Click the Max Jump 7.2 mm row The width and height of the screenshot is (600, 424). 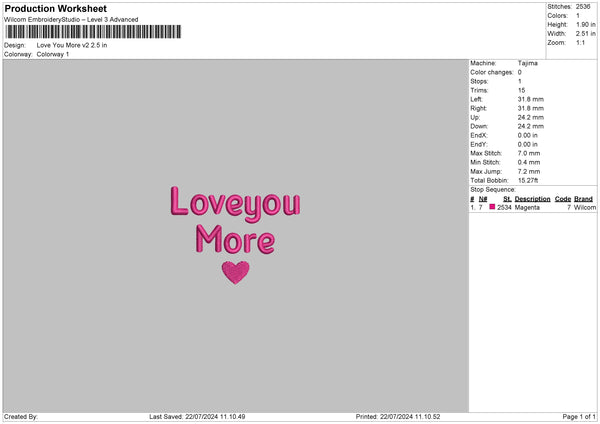coord(505,171)
